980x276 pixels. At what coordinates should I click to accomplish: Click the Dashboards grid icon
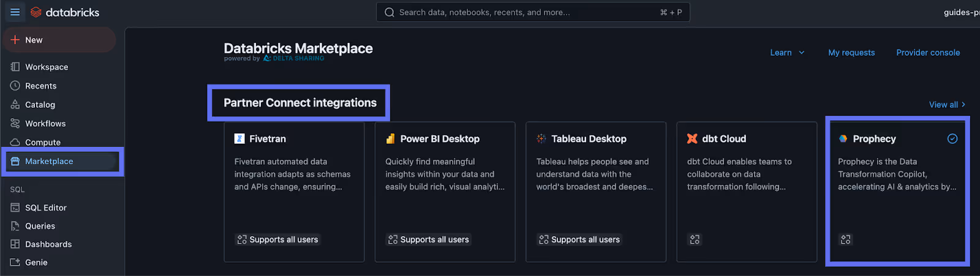coord(15,244)
